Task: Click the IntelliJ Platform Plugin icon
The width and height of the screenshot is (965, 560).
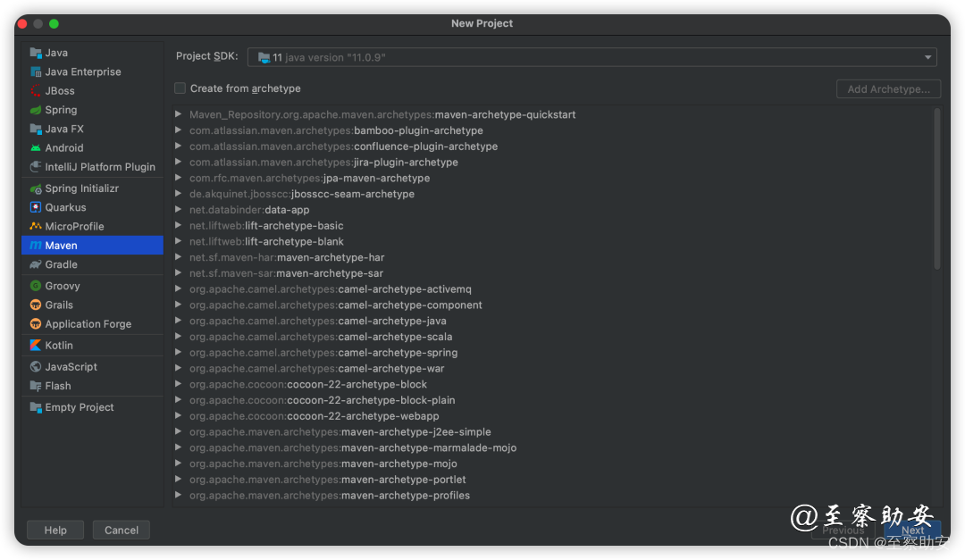Action: pos(36,167)
